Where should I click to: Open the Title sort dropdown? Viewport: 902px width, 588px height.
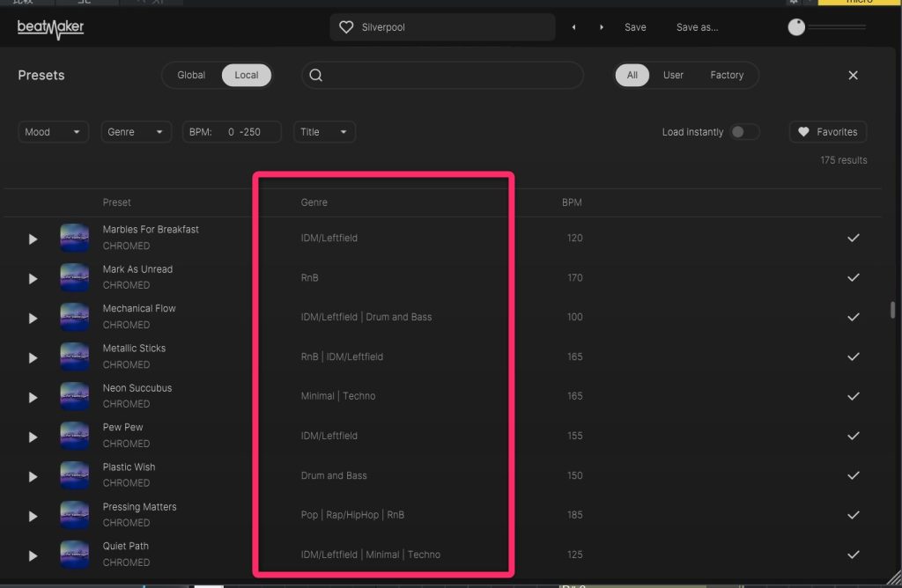(324, 132)
